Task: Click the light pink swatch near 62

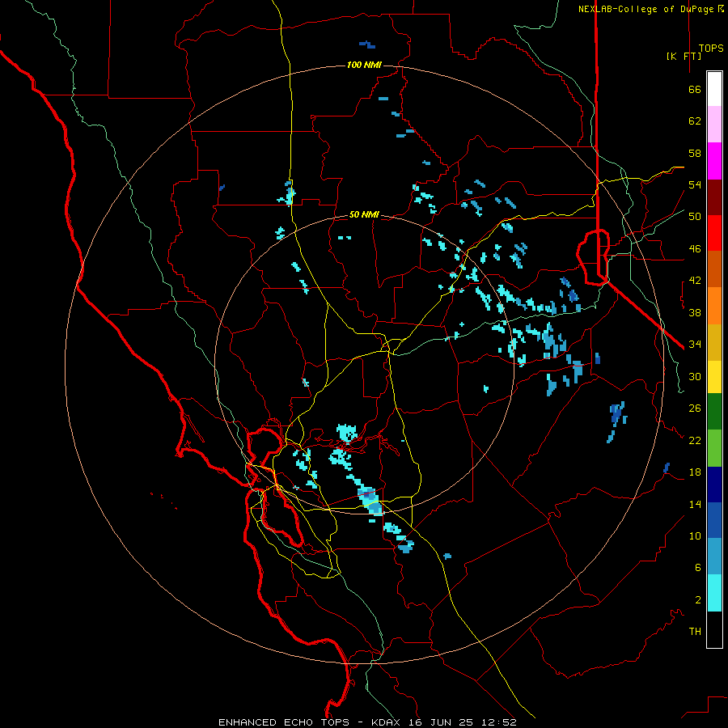Action: 714,125
